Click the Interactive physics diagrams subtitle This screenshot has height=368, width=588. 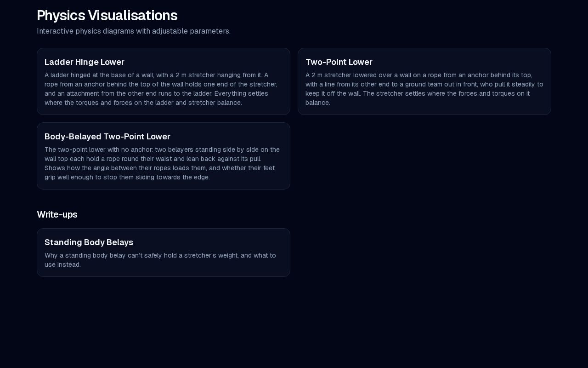tap(134, 31)
